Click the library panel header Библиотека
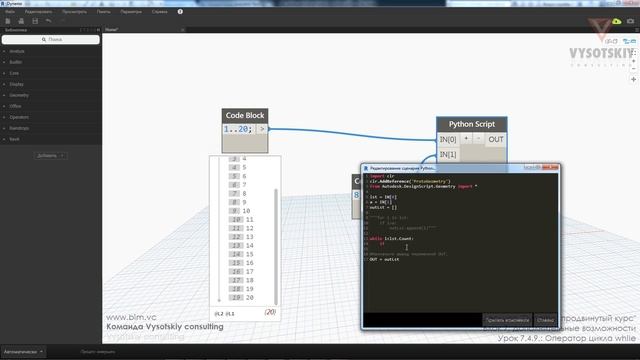This screenshot has height=360, width=640. (x=16, y=30)
